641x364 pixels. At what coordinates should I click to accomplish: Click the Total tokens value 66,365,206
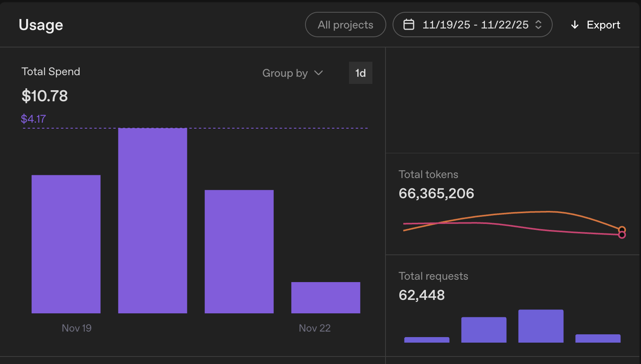pyautogui.click(x=436, y=193)
